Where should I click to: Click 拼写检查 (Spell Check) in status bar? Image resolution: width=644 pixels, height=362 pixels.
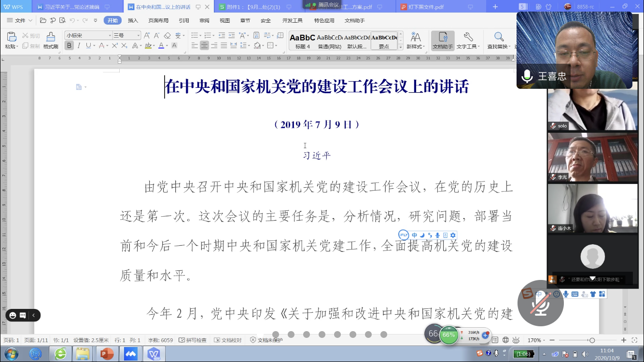coord(193,340)
